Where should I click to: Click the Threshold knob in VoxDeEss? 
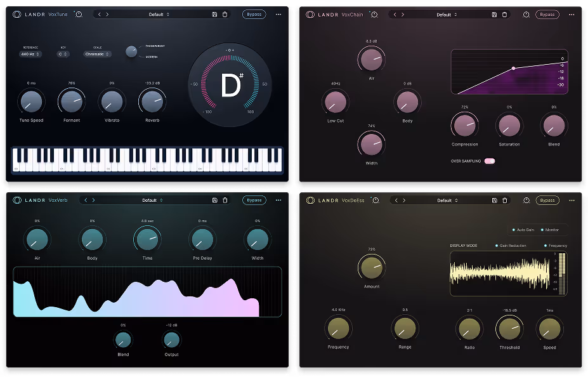(x=509, y=329)
